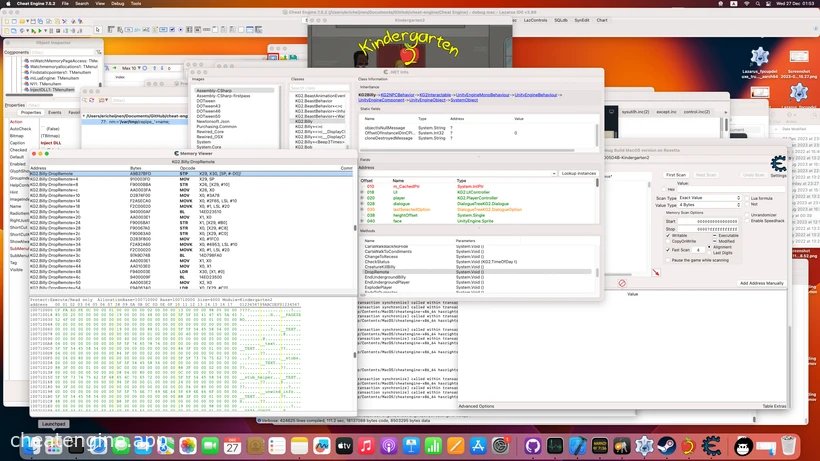Open Cheat Engine from the Dock
This screenshot has width=820, height=461.
pos(711,446)
